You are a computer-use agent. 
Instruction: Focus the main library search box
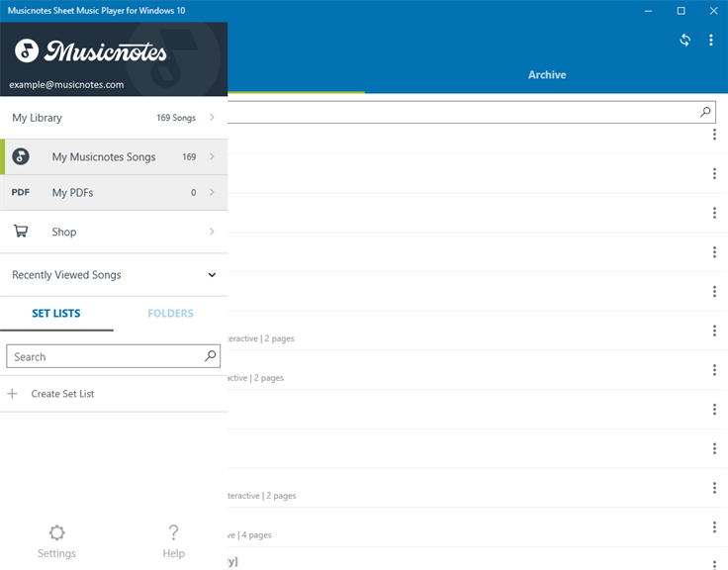[471, 112]
